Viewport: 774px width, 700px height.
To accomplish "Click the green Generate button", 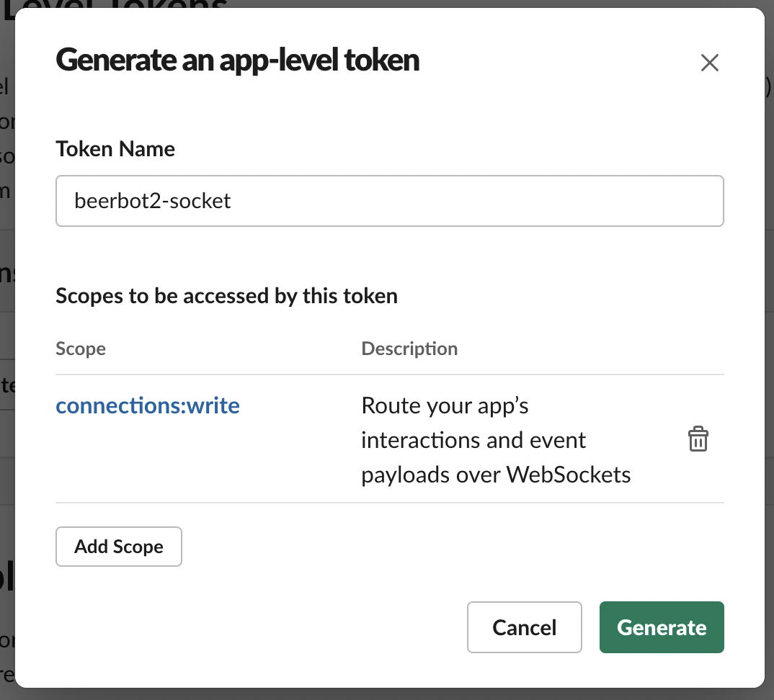I will pos(661,627).
